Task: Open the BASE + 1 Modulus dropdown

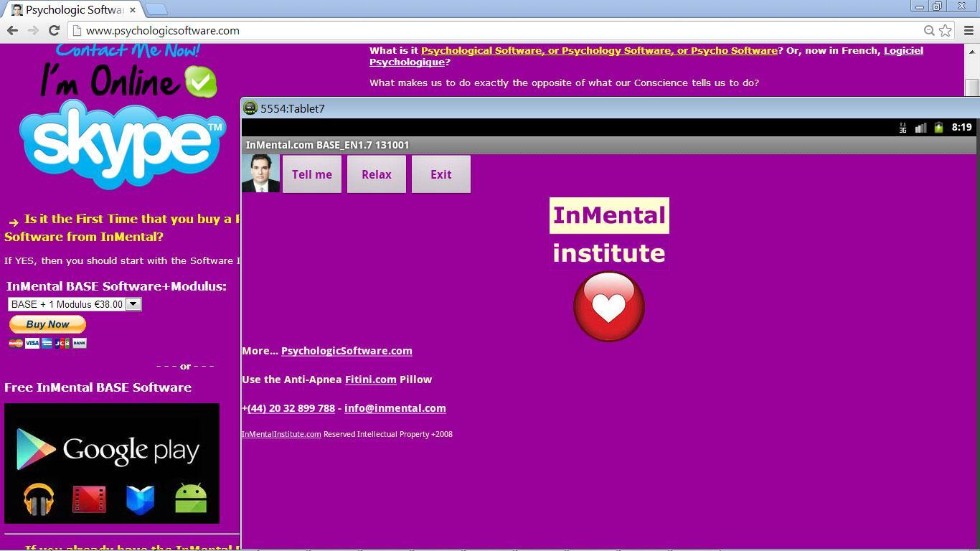Action: pos(75,304)
